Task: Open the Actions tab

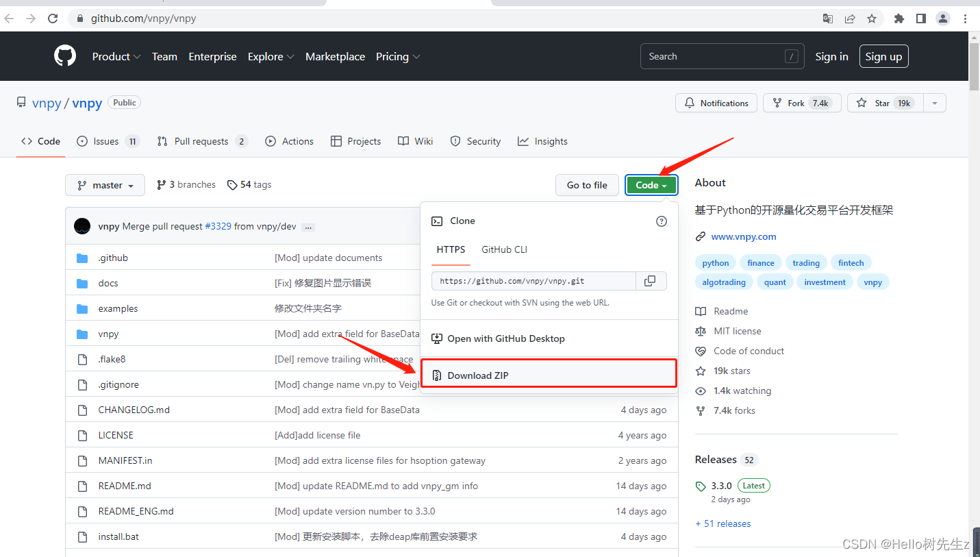Action: pos(289,141)
